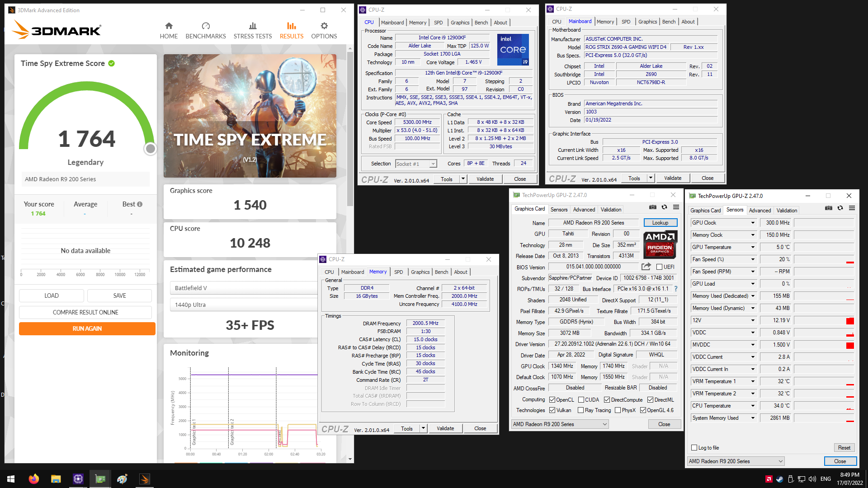Open the HOME section in 3DMark
This screenshot has height=488, width=868.
[x=169, y=31]
